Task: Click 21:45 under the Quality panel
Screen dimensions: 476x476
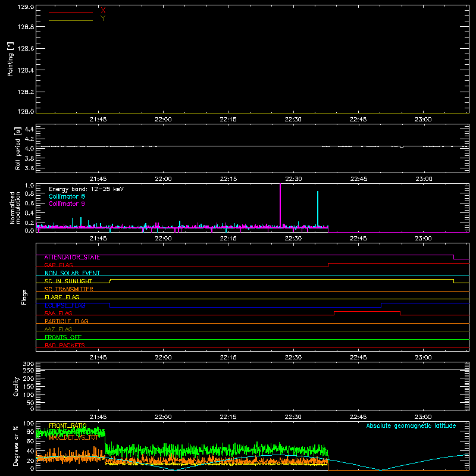Action: [98, 417]
